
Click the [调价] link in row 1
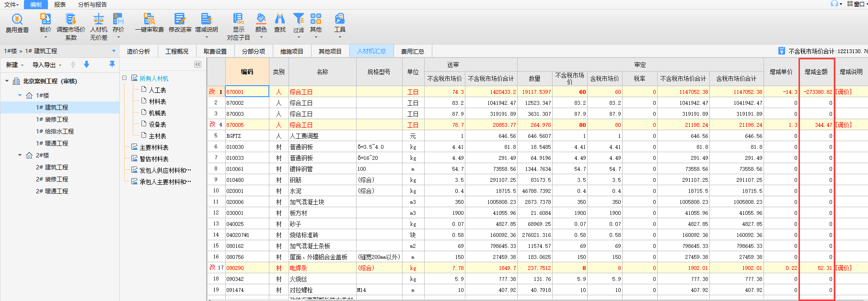[x=844, y=92]
